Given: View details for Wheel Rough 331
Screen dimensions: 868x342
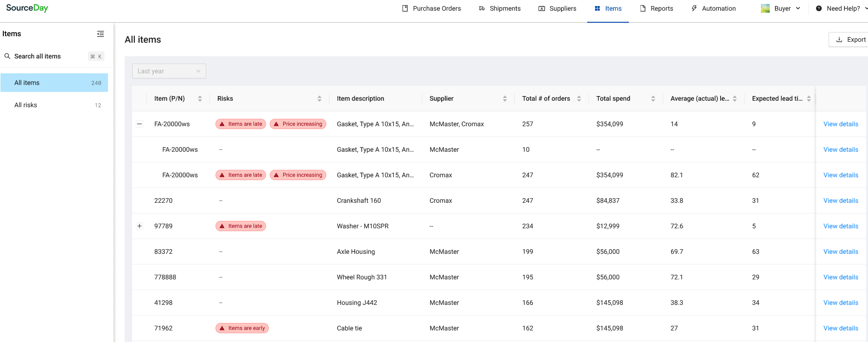Looking at the screenshot, I should [x=841, y=277].
